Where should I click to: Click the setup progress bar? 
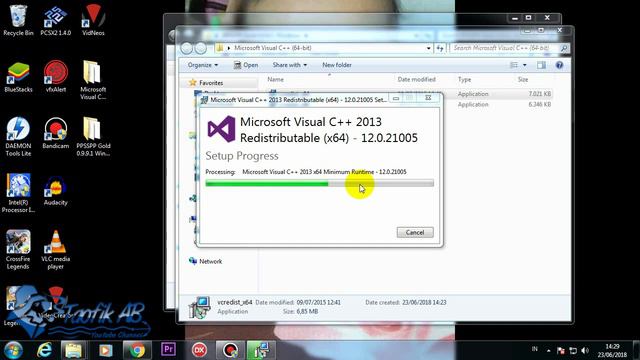[x=320, y=183]
